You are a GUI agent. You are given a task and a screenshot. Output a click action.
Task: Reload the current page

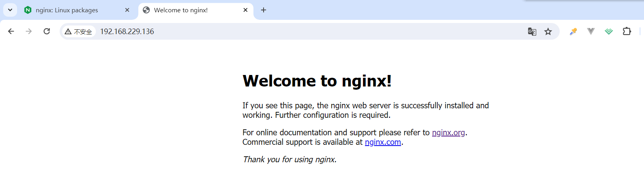click(x=47, y=31)
